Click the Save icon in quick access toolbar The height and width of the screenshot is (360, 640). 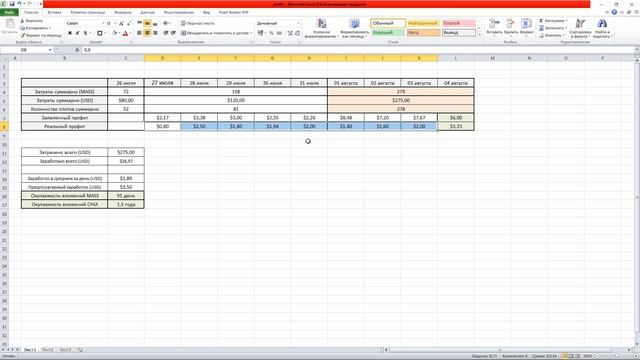pyautogui.click(x=11, y=4)
